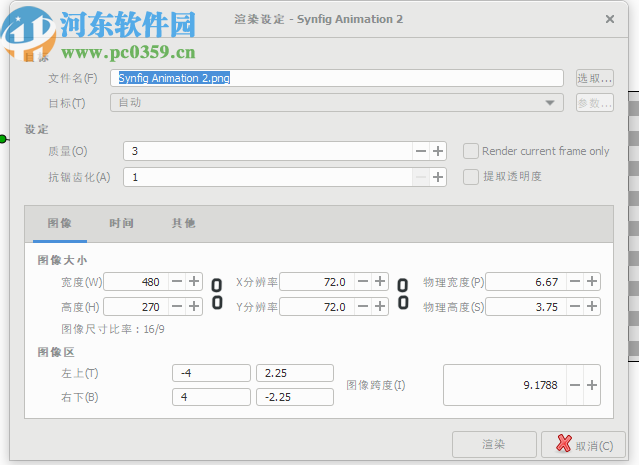This screenshot has width=639, height=465.
Task: Click the 右下(B) X field showing 4
Action: coord(211,397)
